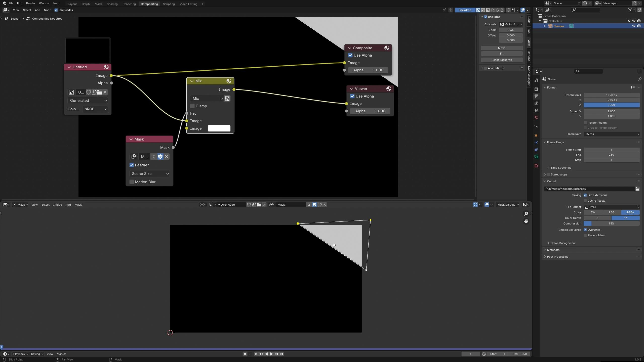This screenshot has height=362, width=644.
Task: Open the View Layer properties tab icon
Action: click(x=536, y=103)
